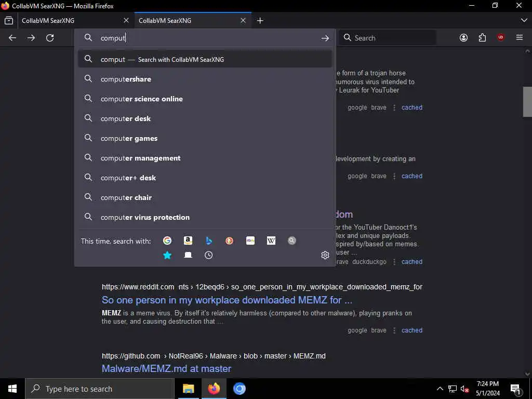
Task: Select the 'computer science online' suggestion
Action: click(x=205, y=99)
